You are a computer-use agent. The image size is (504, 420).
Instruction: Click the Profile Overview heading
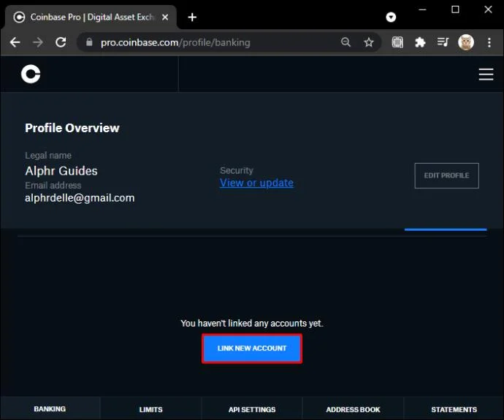pos(72,128)
